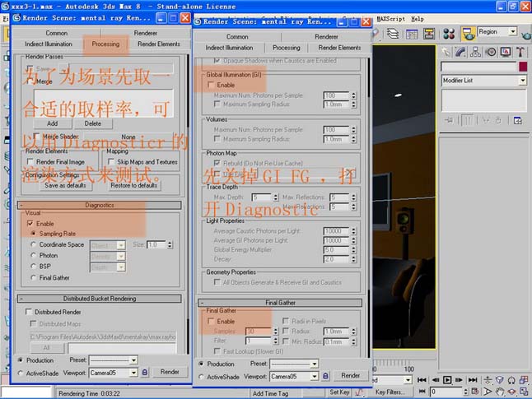This screenshot has width=532, height=399.
Task: Enable the Final Gather checkbox
Action: point(211,321)
